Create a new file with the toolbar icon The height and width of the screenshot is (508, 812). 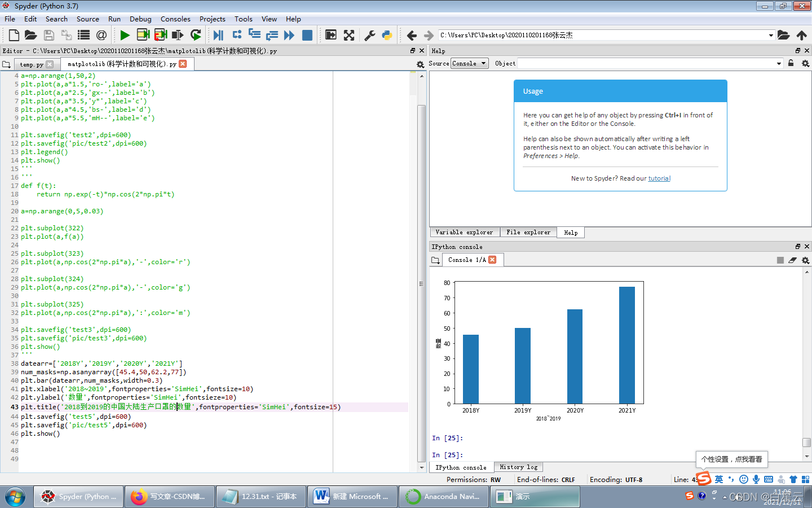tap(14, 35)
